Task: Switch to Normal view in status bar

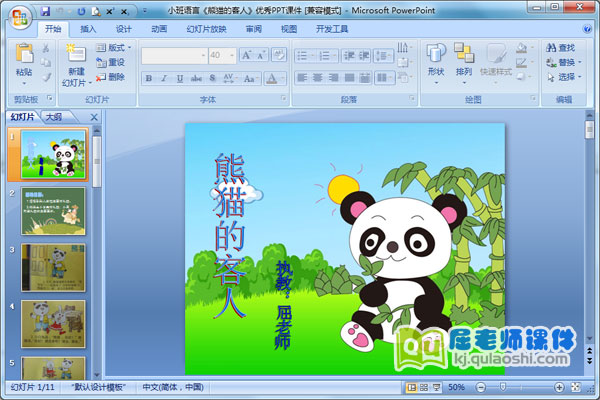Action: tap(411, 388)
